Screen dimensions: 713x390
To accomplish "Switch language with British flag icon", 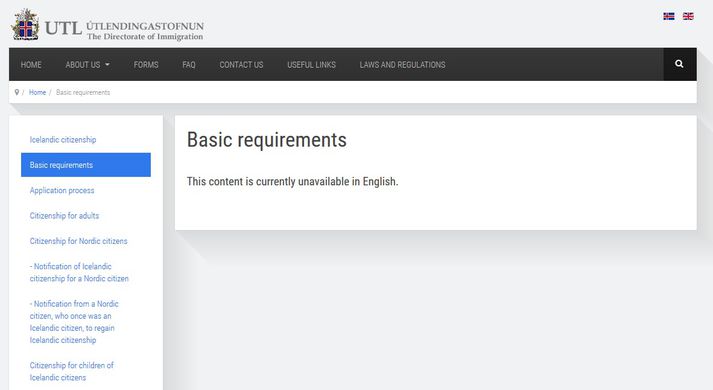I will tap(688, 16).
